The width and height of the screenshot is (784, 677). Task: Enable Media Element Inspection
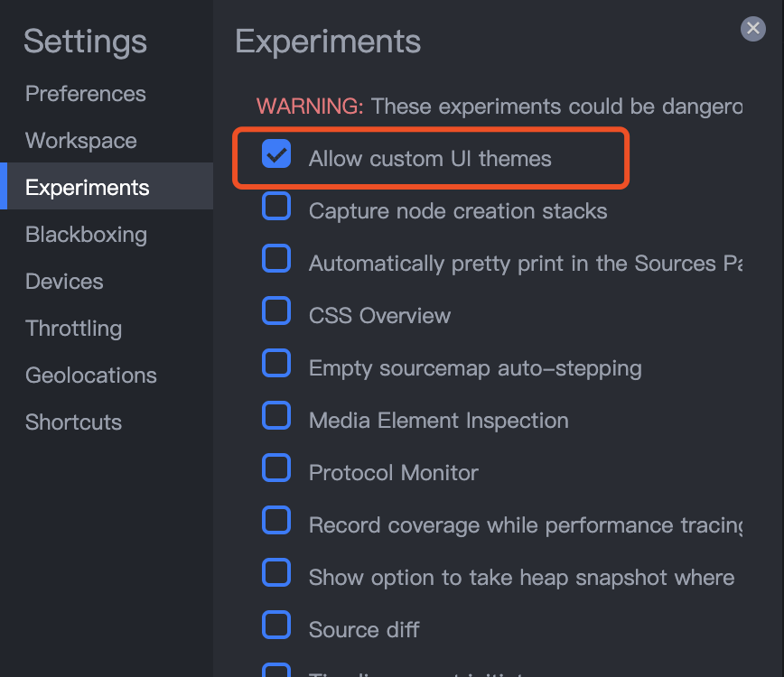tap(276, 415)
